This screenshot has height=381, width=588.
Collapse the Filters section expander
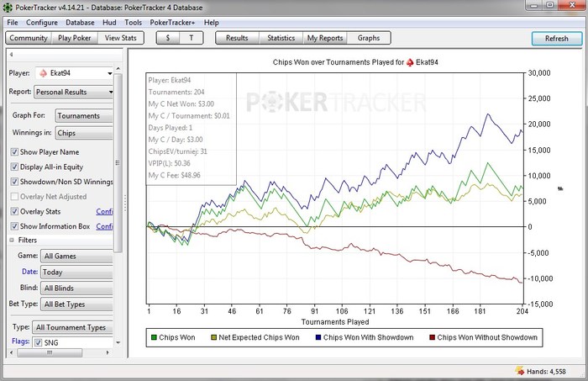tap(12, 240)
